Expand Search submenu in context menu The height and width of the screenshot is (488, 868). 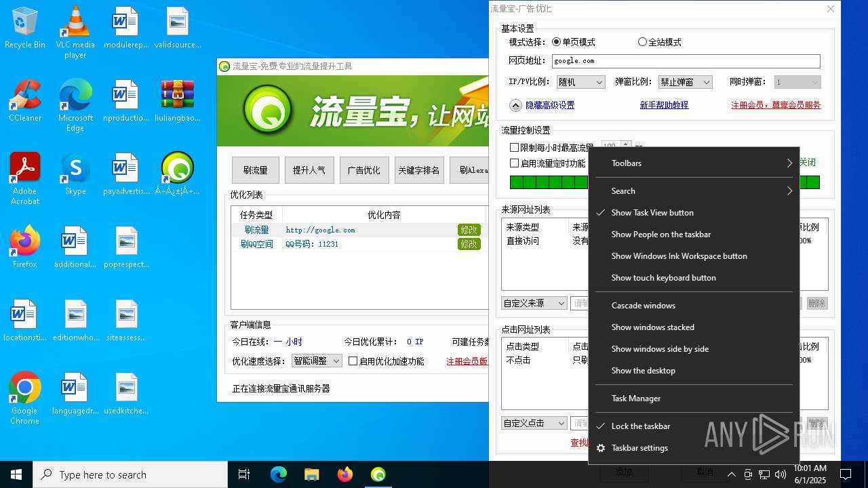tap(694, 191)
